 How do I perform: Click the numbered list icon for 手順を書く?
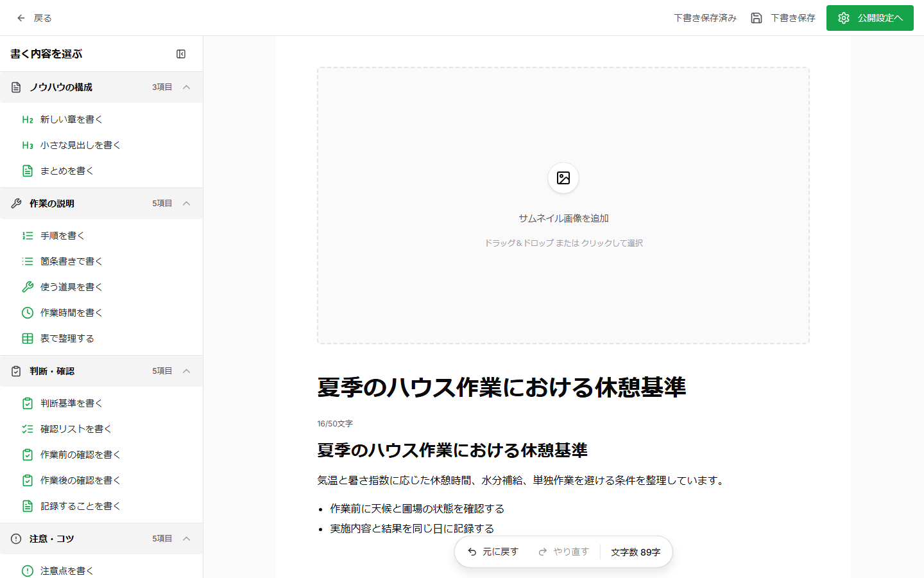point(28,236)
